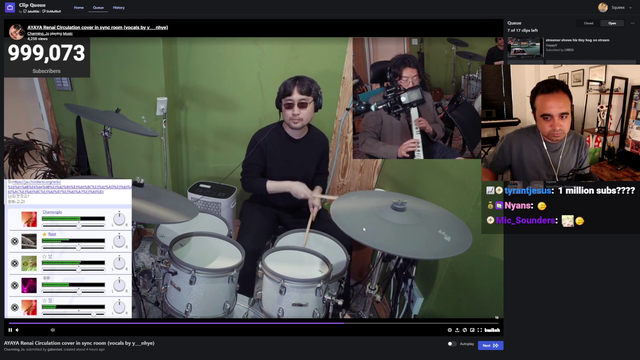This screenshot has height=360, width=640.
Task: Click the fifth mixer row mute icon
Action: 15,307
